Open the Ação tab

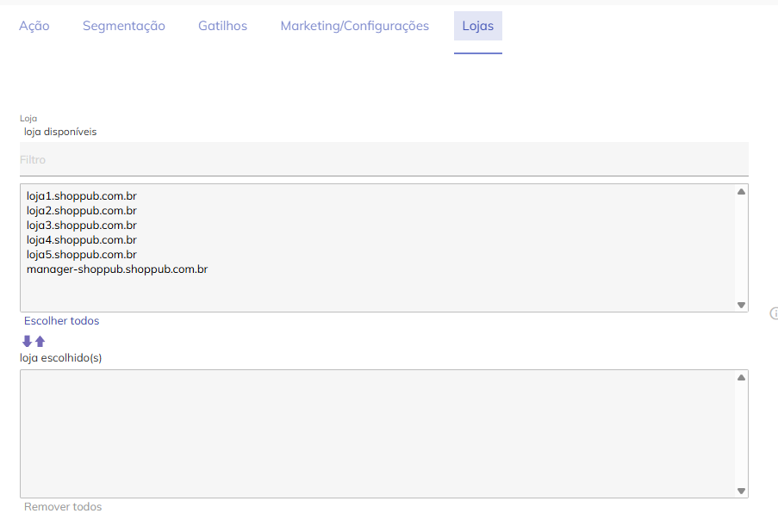(34, 26)
